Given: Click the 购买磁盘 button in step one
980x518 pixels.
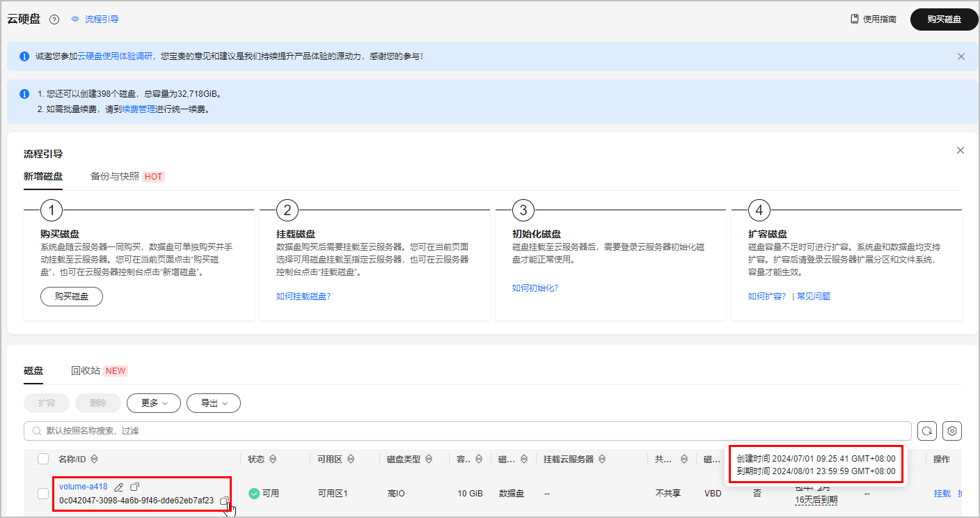Looking at the screenshot, I should click(71, 296).
